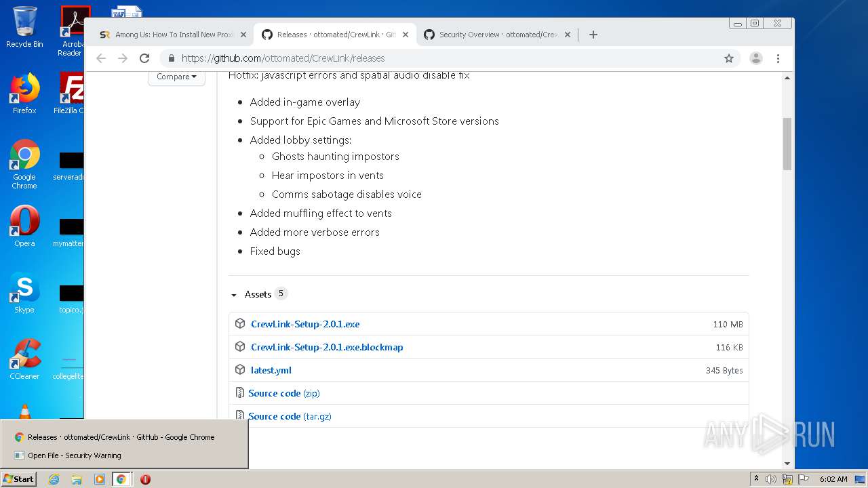
Task: Bookmark this page with the star icon
Action: 729,58
